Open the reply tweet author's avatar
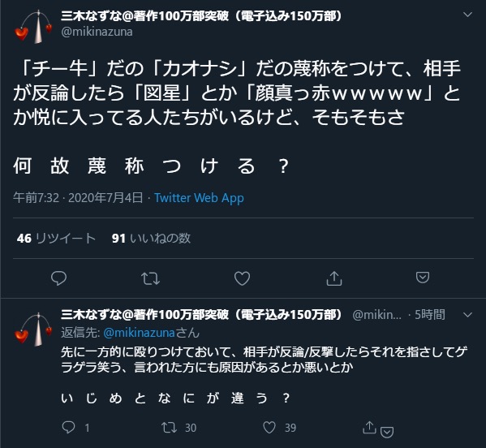 point(33,330)
